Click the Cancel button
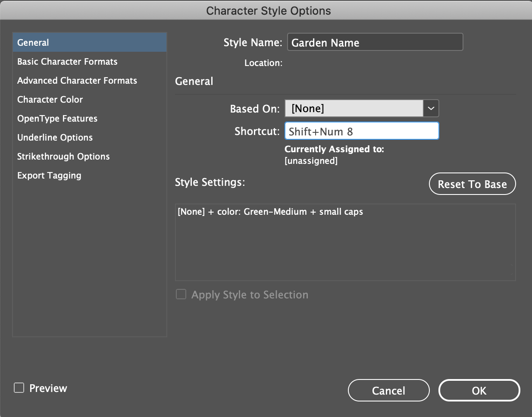Screen dimensions: 532x417 [x=389, y=390]
